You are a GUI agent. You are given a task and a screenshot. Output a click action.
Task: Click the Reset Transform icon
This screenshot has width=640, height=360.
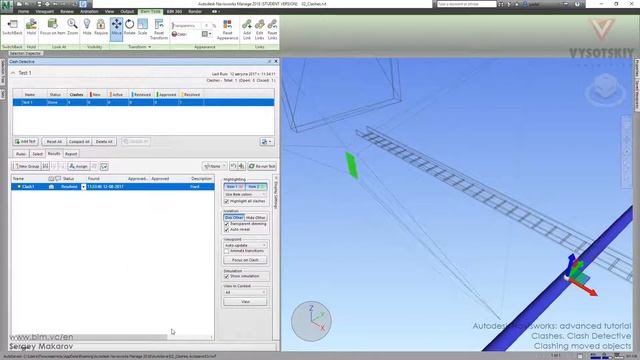click(x=159, y=24)
